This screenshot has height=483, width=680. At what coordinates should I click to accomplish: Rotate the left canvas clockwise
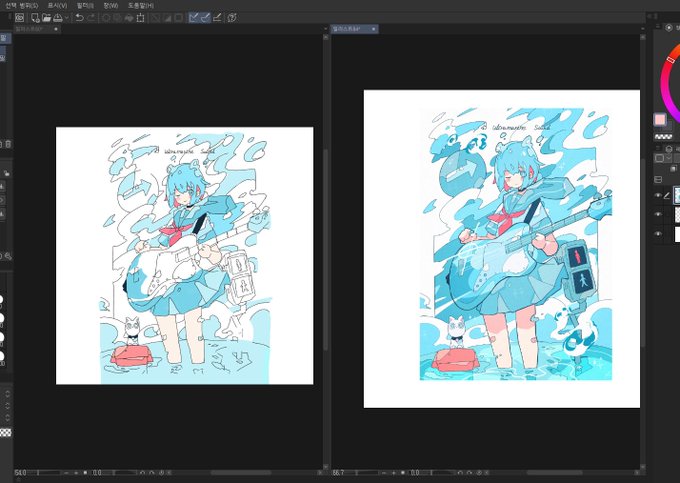(152, 473)
